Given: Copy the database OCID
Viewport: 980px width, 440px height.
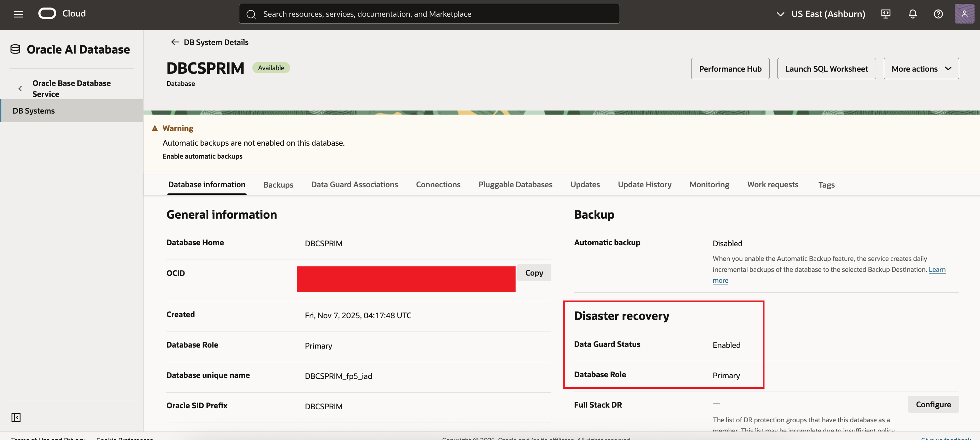Looking at the screenshot, I should [x=534, y=273].
